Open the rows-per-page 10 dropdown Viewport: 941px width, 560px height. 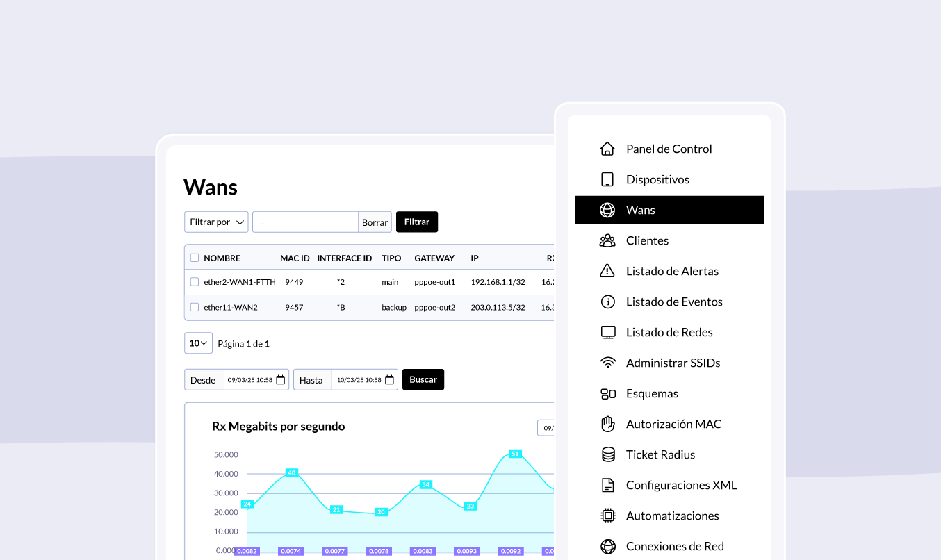point(198,343)
